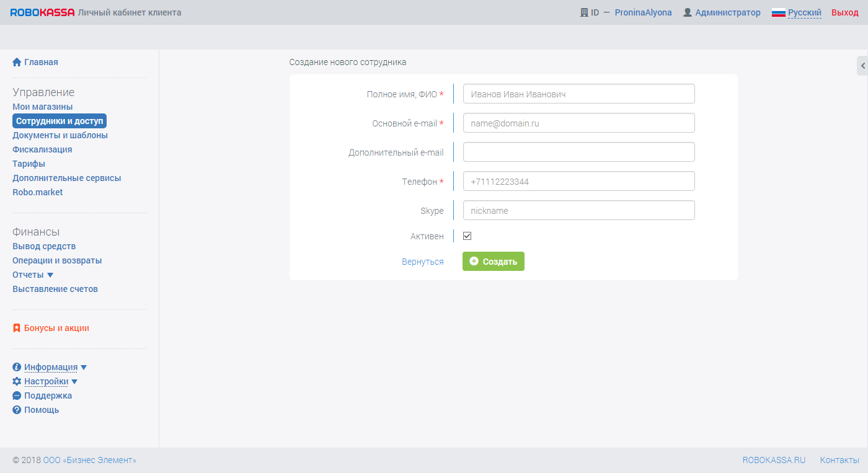Open Операции и возвраты page
868x473 pixels.
click(x=57, y=260)
